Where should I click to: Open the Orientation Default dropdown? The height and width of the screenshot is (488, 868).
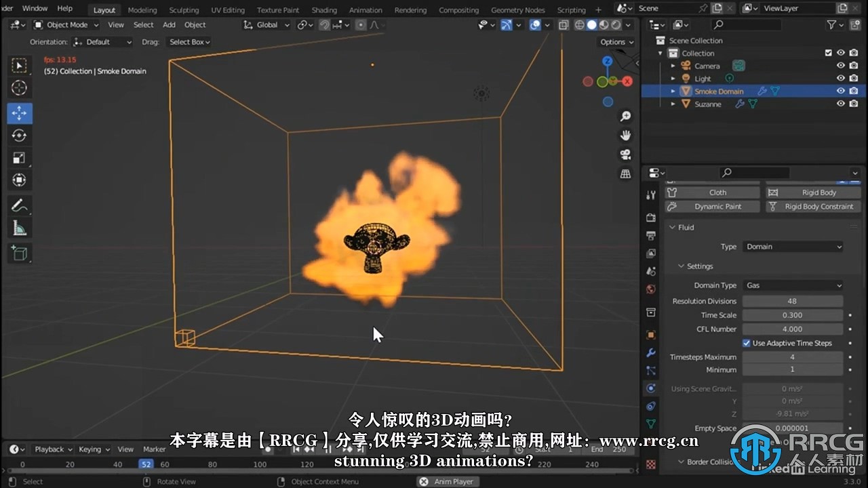[x=102, y=42]
